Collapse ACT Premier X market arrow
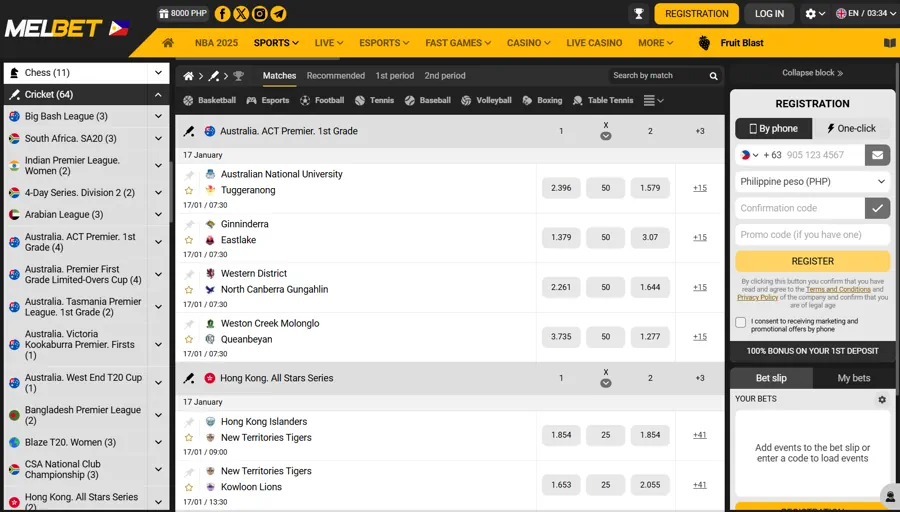Image resolution: width=900 pixels, height=512 pixels. point(606,136)
